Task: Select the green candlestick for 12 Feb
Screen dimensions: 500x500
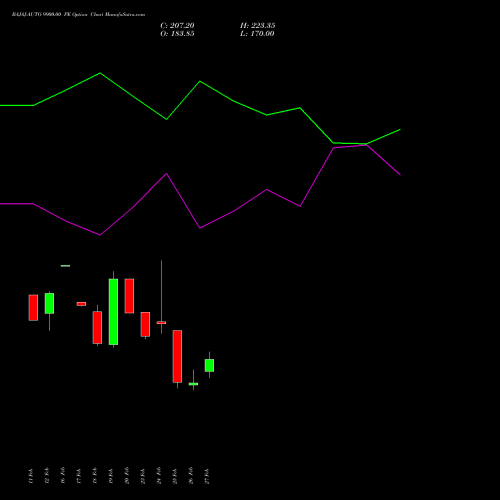Action: point(49,303)
